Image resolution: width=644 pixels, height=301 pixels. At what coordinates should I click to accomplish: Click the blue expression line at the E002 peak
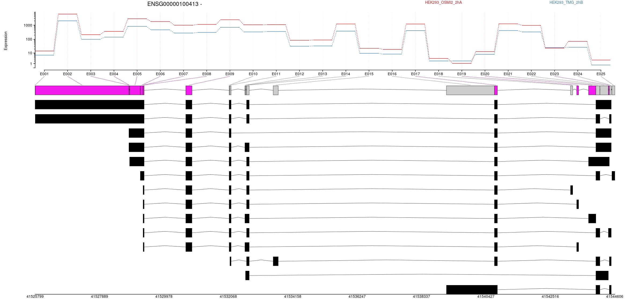pos(68,21)
